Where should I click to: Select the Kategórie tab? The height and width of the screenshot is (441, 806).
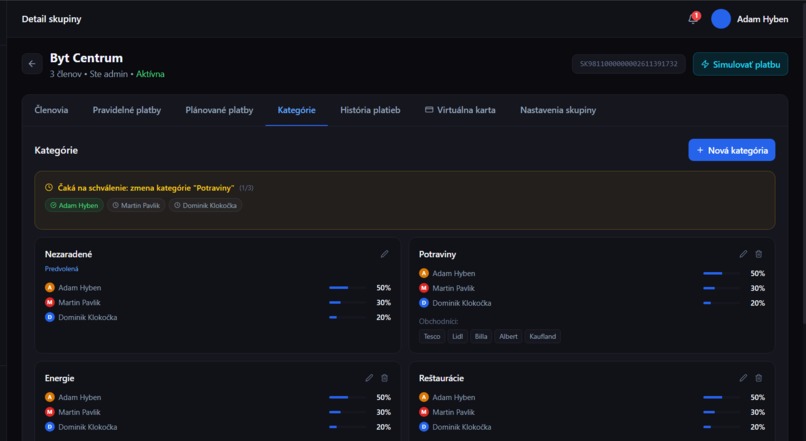[x=297, y=110]
